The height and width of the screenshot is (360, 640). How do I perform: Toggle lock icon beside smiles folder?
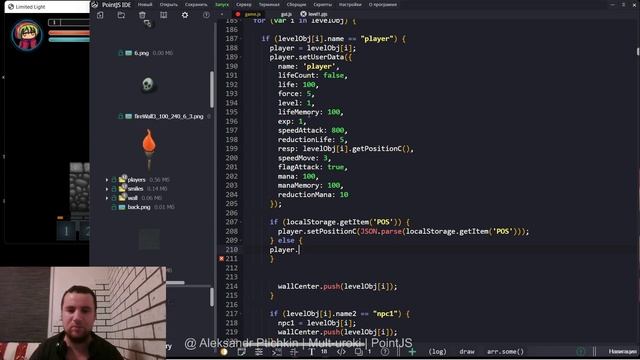click(114, 189)
